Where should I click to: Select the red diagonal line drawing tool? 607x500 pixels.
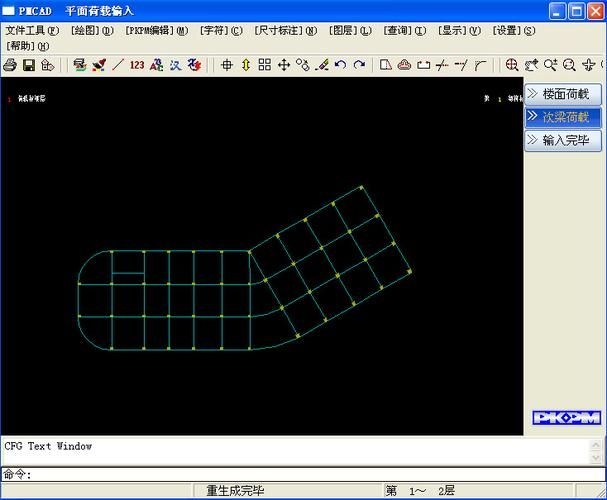118,65
